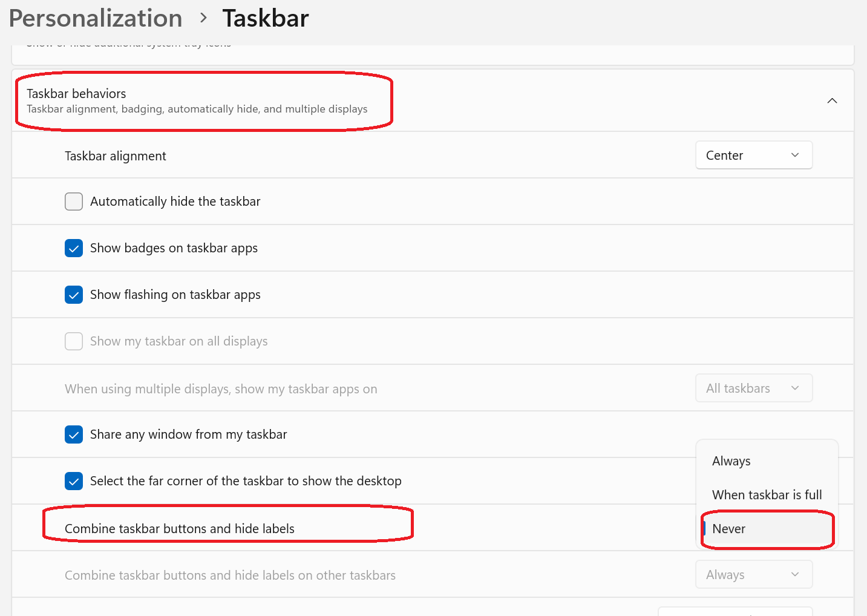Choose When taskbar is full option
This screenshot has width=867, height=616.
coord(767,495)
